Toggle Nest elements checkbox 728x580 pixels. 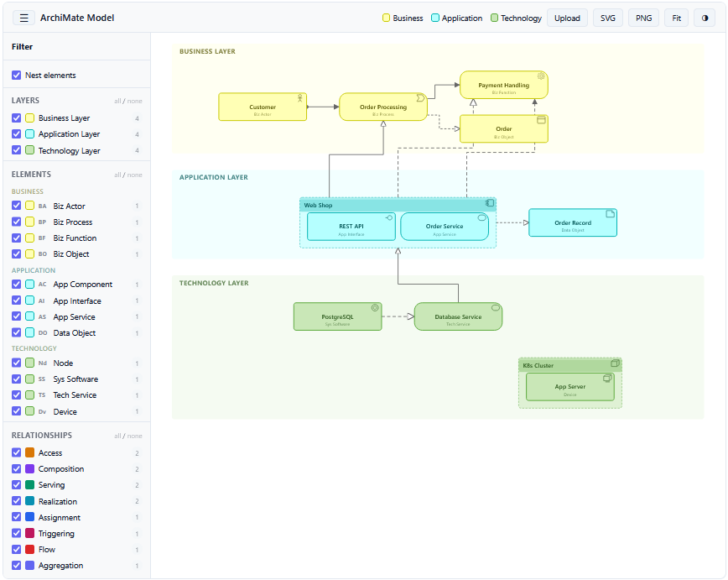coord(16,75)
